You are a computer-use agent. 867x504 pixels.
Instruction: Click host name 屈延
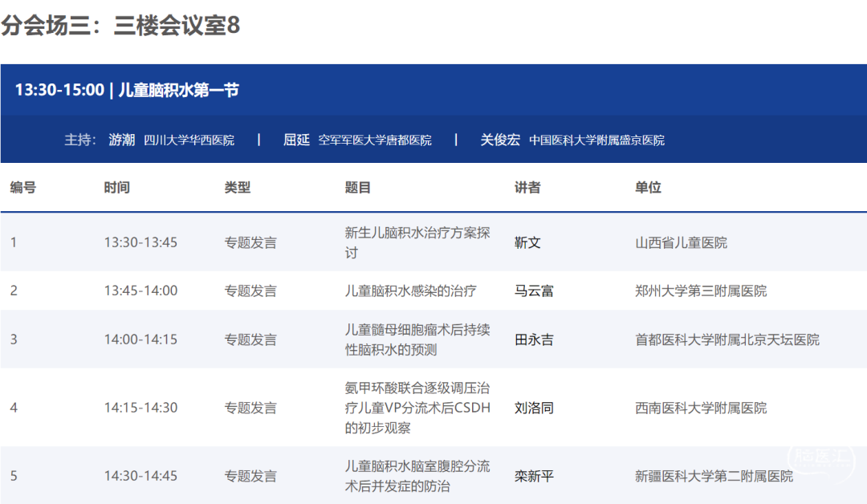296,140
